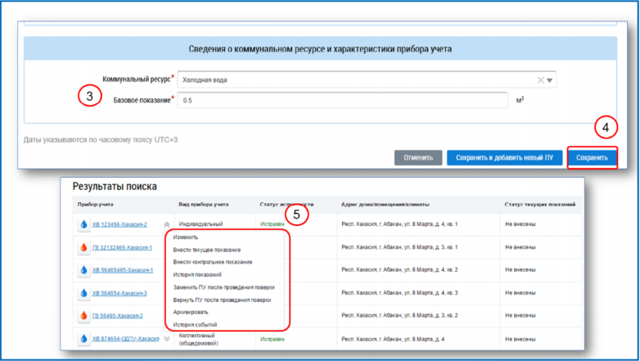This screenshot has width=640, height=361.
Task: Choose Внести текущее показание menu item
Action: tap(207, 250)
